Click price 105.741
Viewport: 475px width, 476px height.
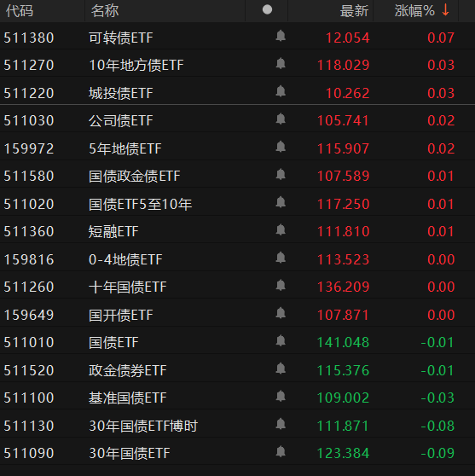click(344, 121)
